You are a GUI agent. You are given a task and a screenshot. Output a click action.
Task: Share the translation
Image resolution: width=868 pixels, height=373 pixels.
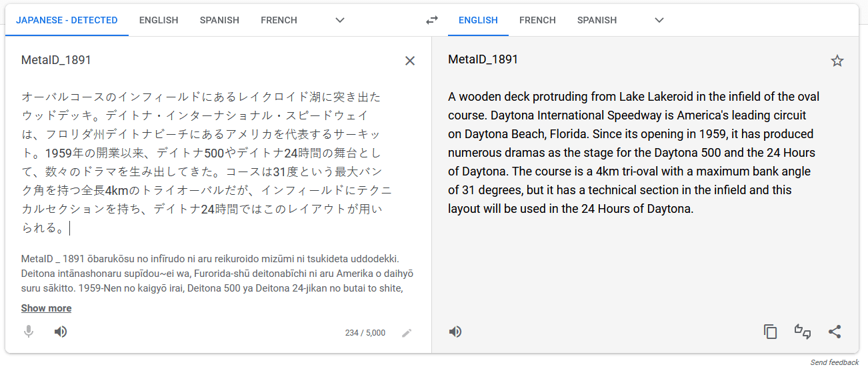point(835,332)
